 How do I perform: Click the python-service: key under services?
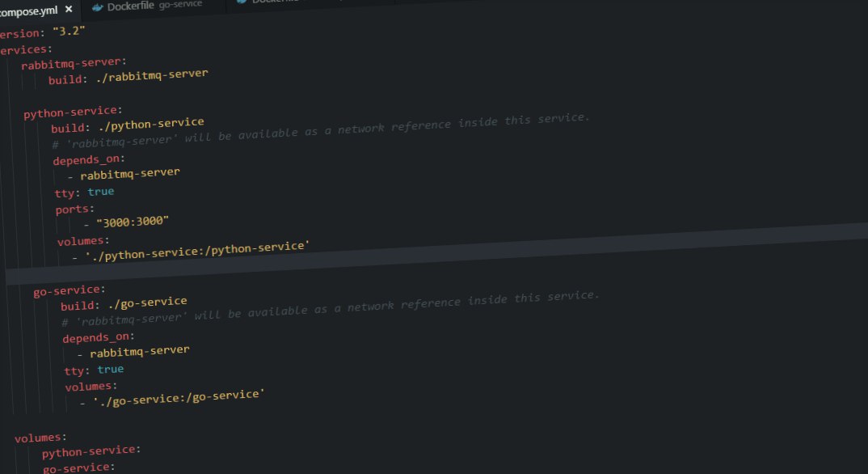coord(73,112)
